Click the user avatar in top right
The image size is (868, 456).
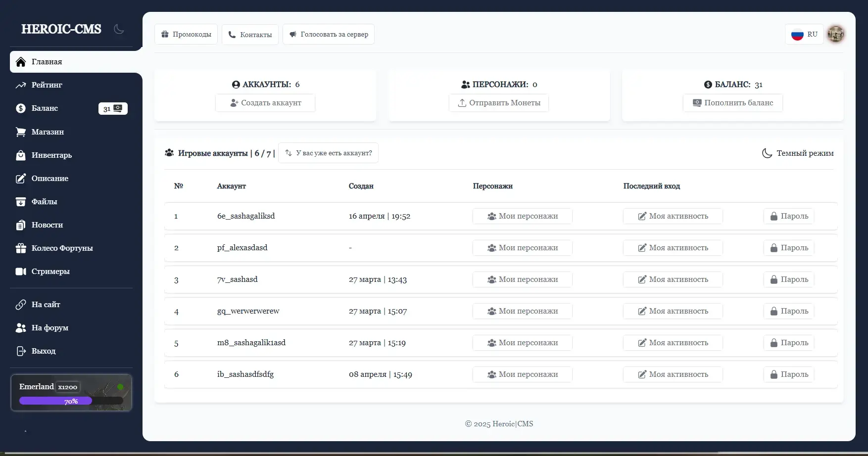[836, 34]
